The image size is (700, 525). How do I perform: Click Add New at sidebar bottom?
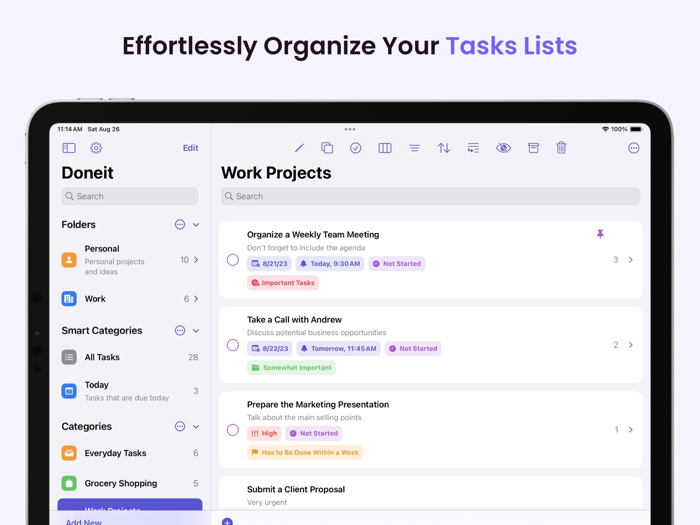(83, 521)
